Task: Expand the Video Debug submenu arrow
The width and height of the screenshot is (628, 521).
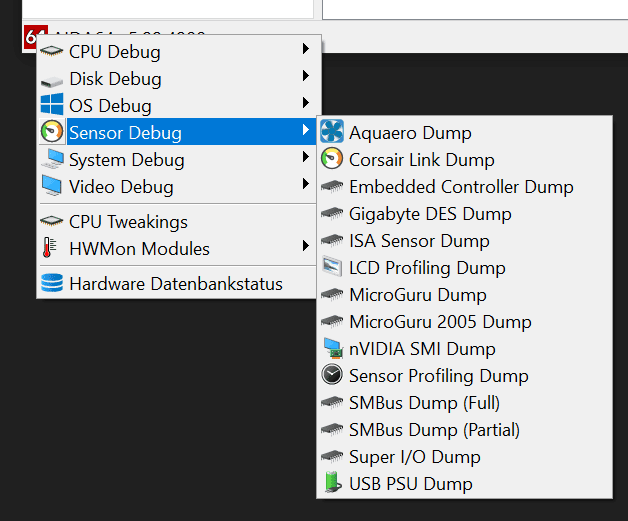Action: point(306,184)
